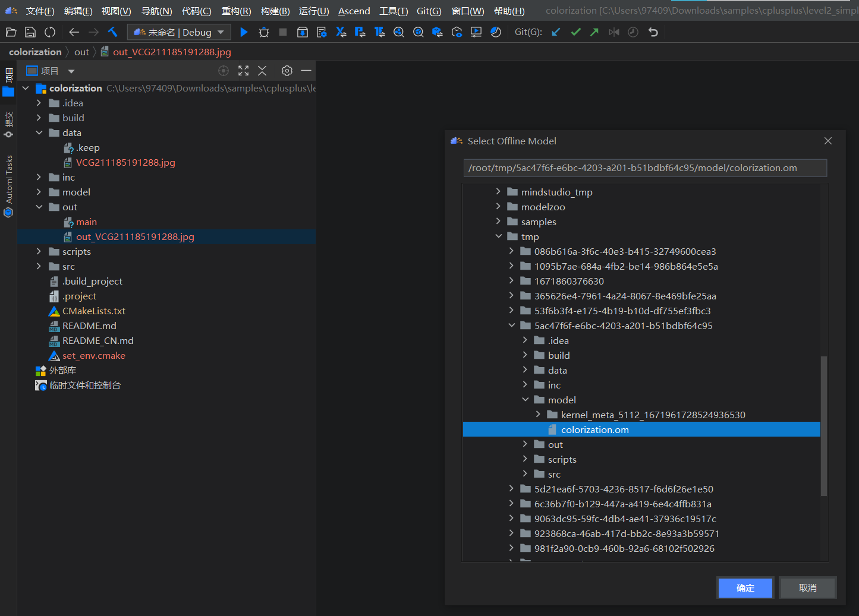Image resolution: width=859 pixels, height=616 pixels.
Task: Push changes with green arrow icon
Action: [x=594, y=32]
